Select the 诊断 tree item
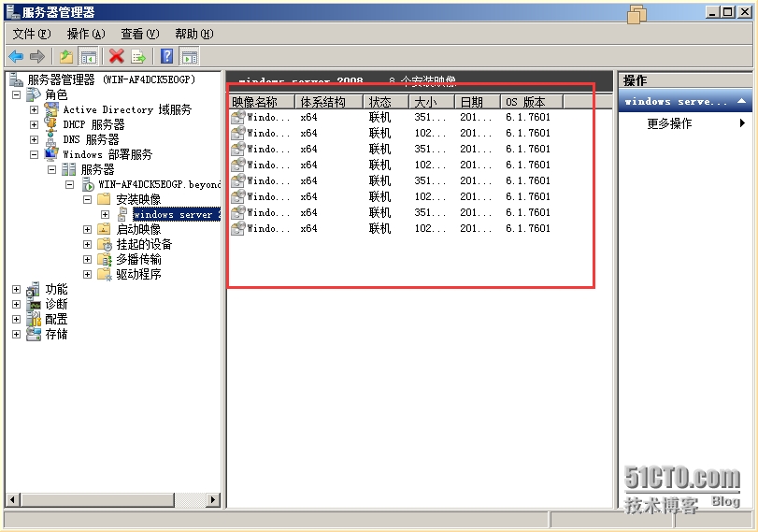The width and height of the screenshot is (758, 532). click(56, 304)
